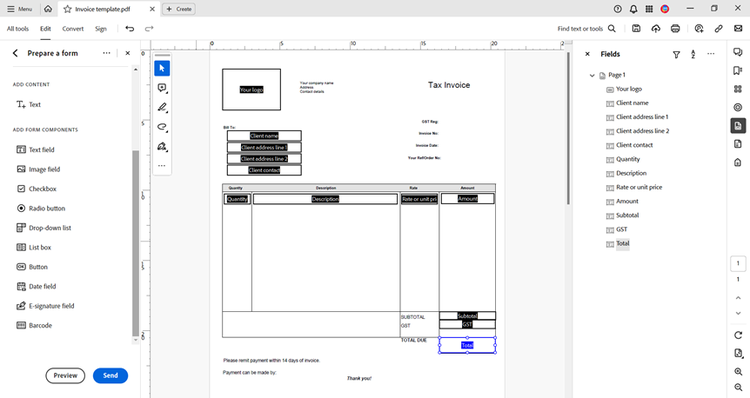Open the share with others icon
The height and width of the screenshot is (398, 750).
(699, 29)
